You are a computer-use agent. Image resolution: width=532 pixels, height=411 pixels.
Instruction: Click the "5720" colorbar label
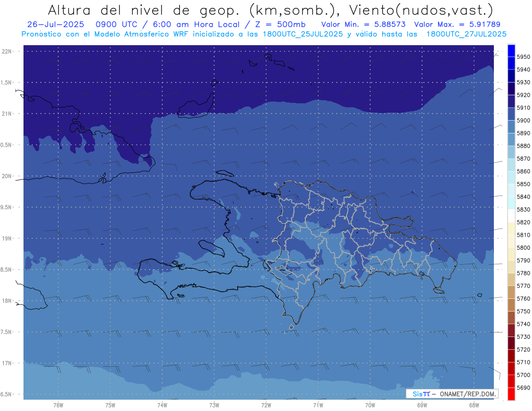pos(523,350)
